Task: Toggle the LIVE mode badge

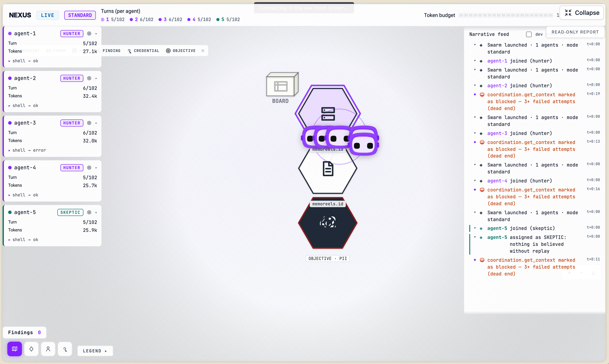Action: [x=47, y=15]
